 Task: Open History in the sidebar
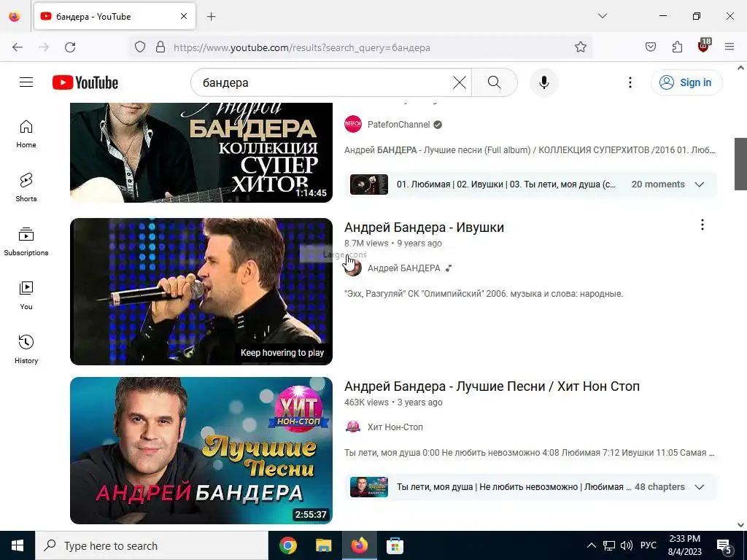coord(26,349)
